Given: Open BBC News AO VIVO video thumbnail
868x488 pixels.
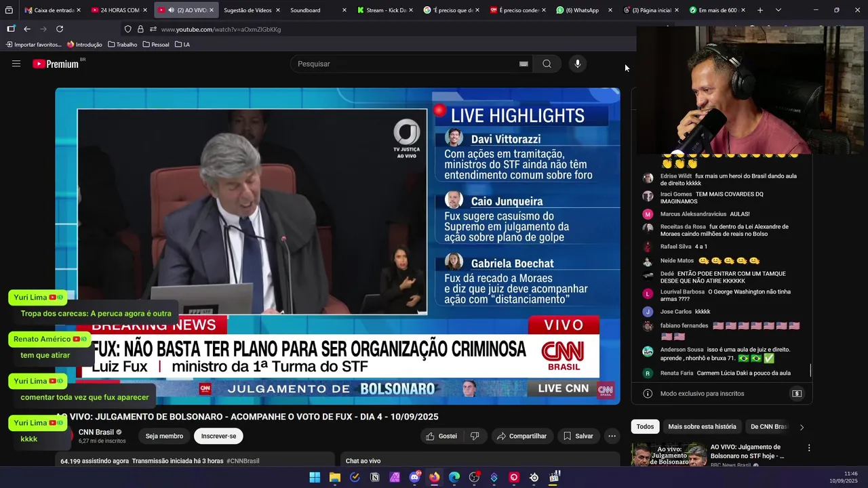Looking at the screenshot, I should (669, 454).
